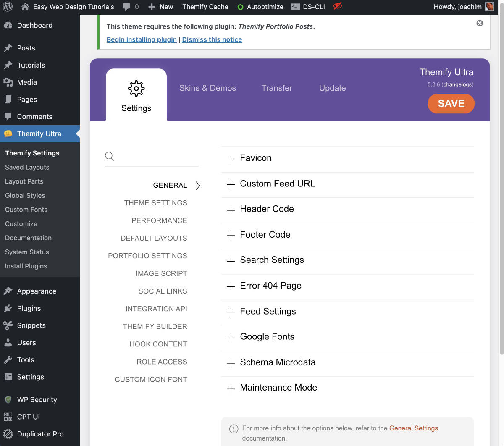
Task: Switch to the Transfer tab
Action: pos(277,88)
